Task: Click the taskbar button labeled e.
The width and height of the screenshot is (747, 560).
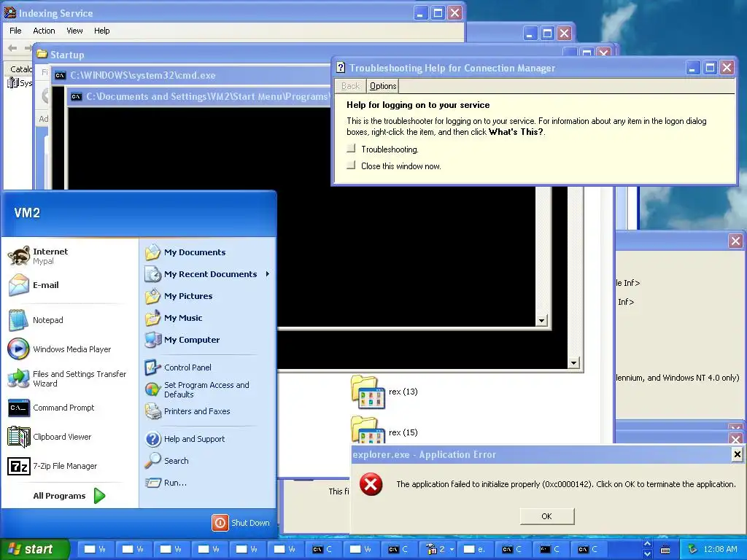Action: click(x=476, y=550)
